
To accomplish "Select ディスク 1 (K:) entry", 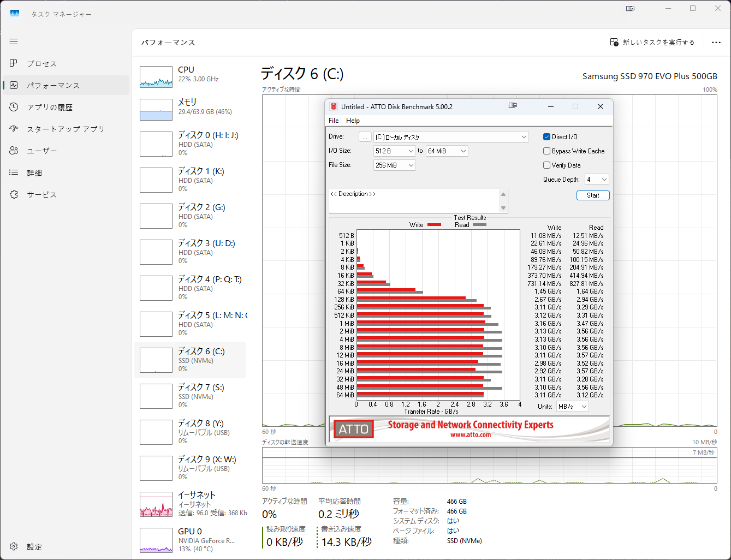I will coord(190,180).
